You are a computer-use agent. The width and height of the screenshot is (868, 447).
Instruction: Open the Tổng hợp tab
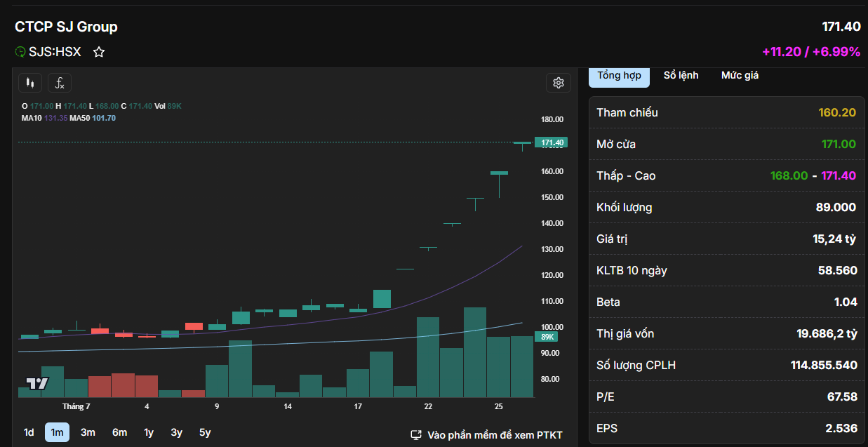(619, 76)
